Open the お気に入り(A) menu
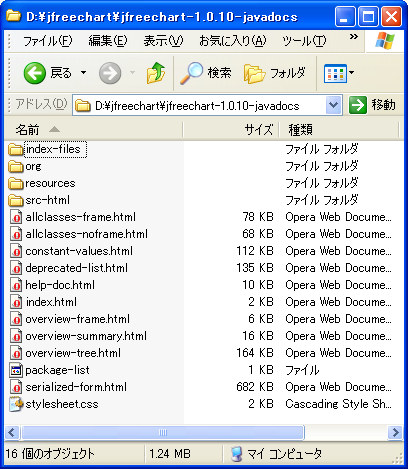 click(233, 41)
